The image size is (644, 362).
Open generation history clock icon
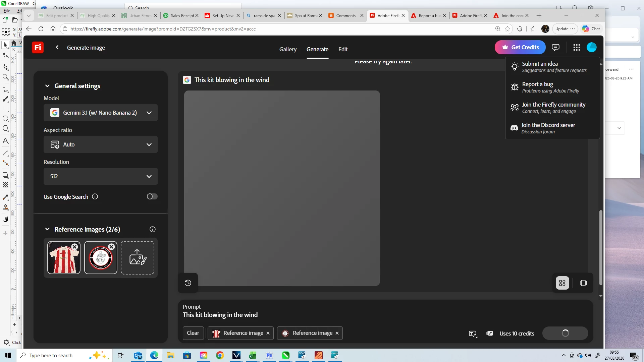[188, 283]
